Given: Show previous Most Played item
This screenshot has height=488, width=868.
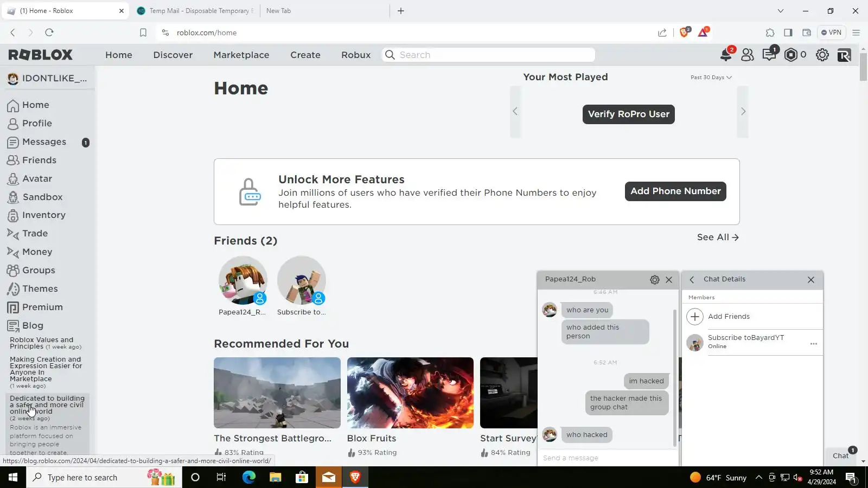Looking at the screenshot, I should tap(515, 112).
